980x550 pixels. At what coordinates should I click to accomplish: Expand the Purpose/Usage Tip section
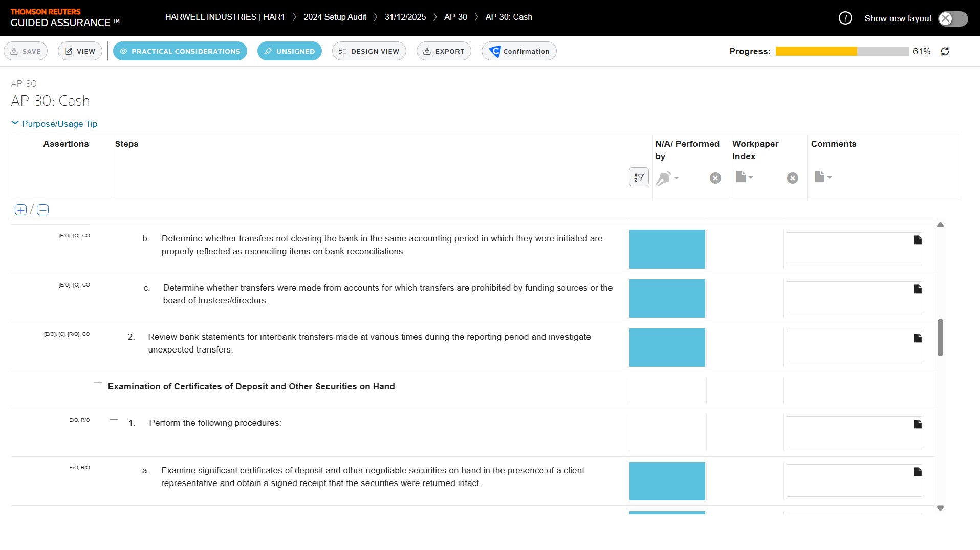54,124
